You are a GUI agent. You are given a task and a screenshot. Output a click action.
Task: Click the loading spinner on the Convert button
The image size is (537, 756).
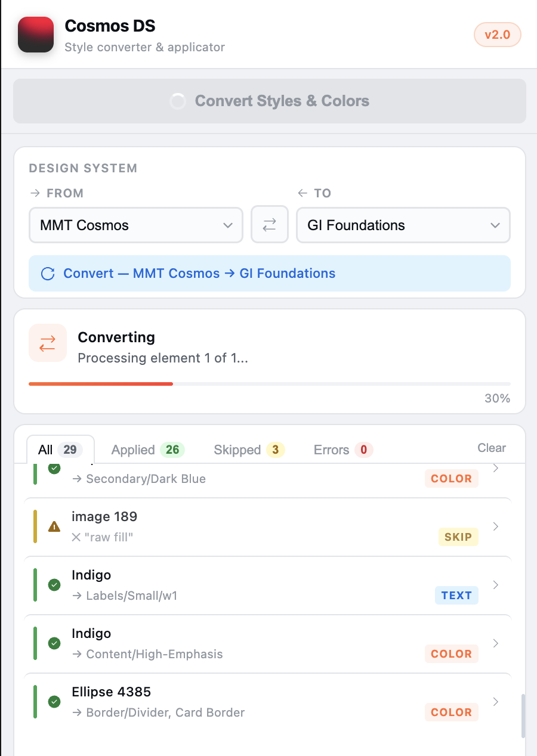[x=178, y=101]
